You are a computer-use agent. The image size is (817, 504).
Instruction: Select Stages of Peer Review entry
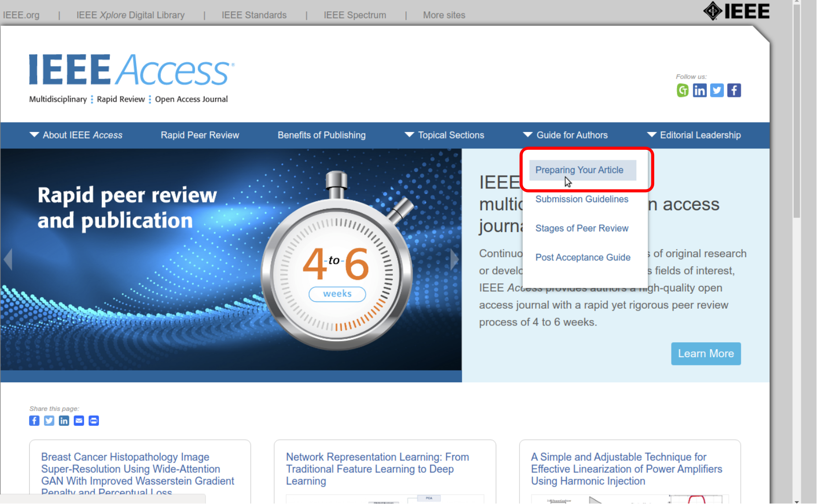pyautogui.click(x=582, y=228)
